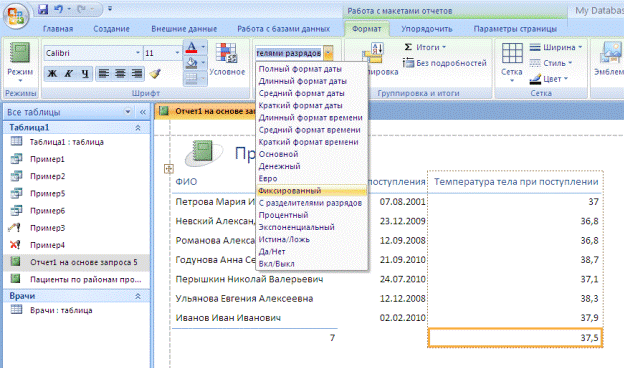Screen dimensions: 624x368
Task: Switch to the Создание tab
Action: pos(111,29)
